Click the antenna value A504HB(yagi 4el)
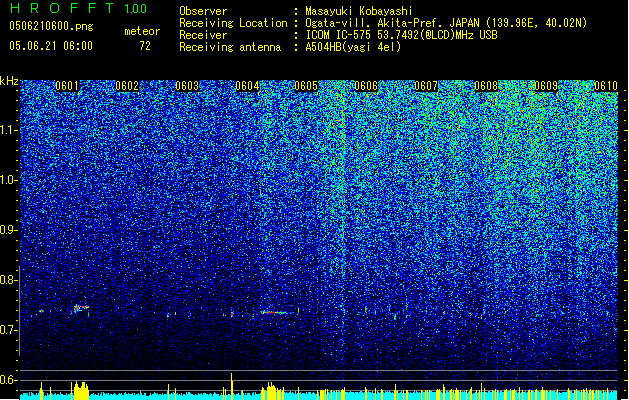The width and height of the screenshot is (629, 400). [x=353, y=47]
